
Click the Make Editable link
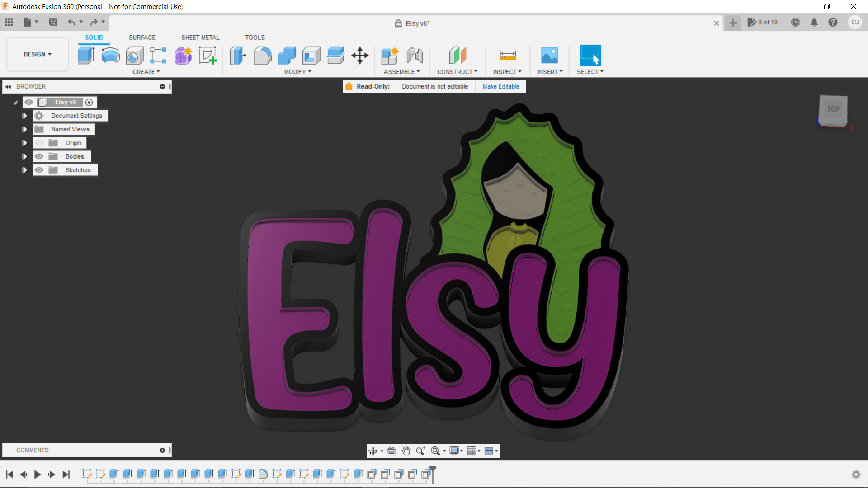501,86
